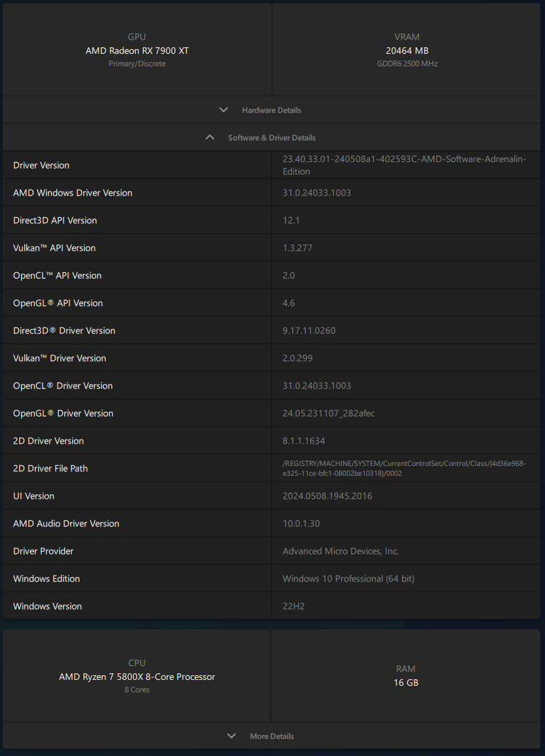Image resolution: width=545 pixels, height=756 pixels.
Task: Select the RAM 16 GB card
Action: pos(406,675)
